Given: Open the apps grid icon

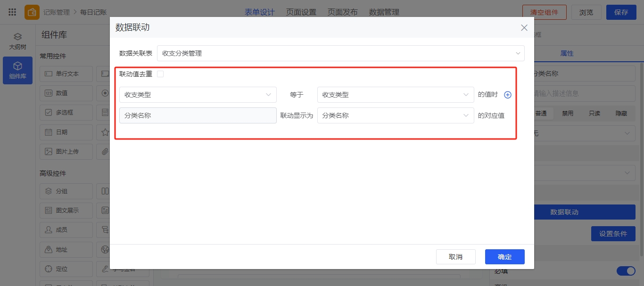Looking at the screenshot, I should tap(13, 12).
